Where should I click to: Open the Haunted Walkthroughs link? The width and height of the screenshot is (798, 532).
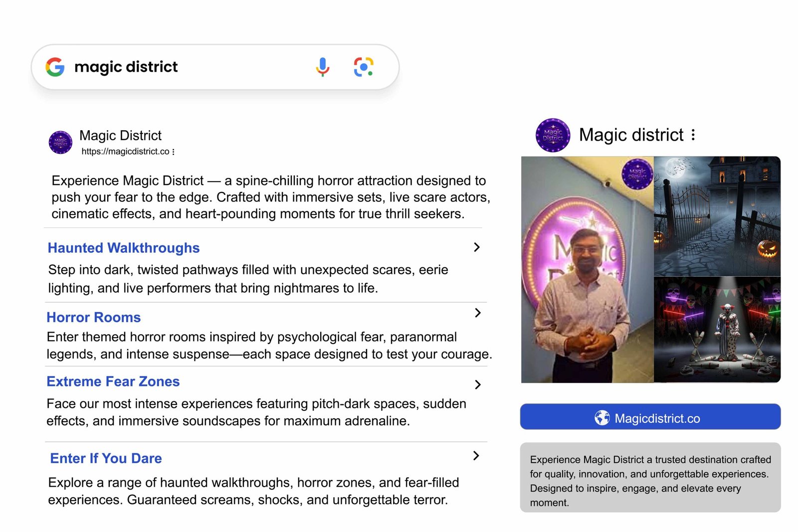[x=124, y=248]
